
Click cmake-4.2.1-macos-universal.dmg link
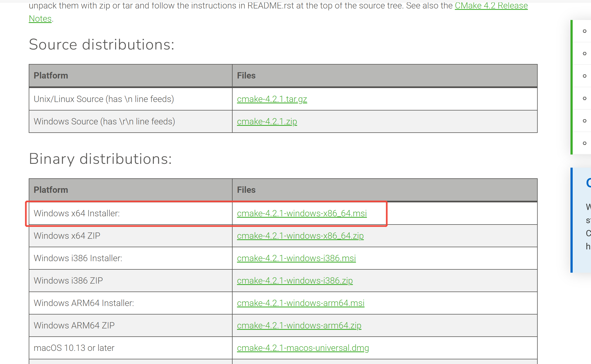click(x=303, y=348)
